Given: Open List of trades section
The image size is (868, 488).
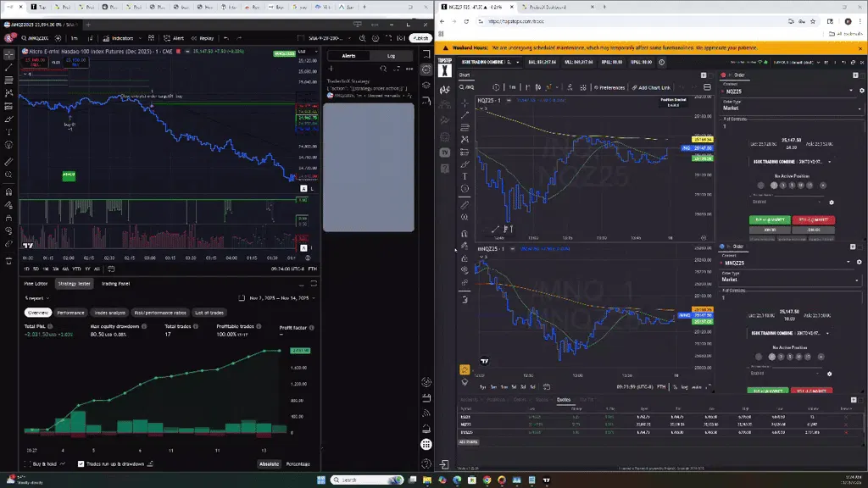Looking at the screenshot, I should 209,313.
